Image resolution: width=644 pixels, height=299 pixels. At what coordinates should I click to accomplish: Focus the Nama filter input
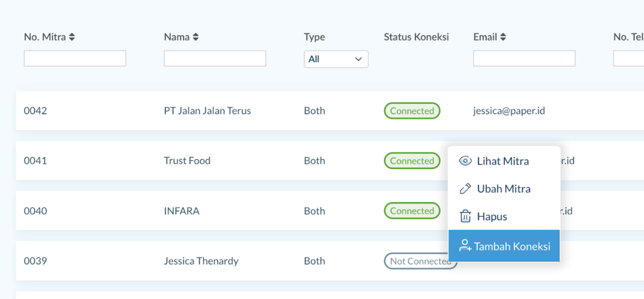214,58
